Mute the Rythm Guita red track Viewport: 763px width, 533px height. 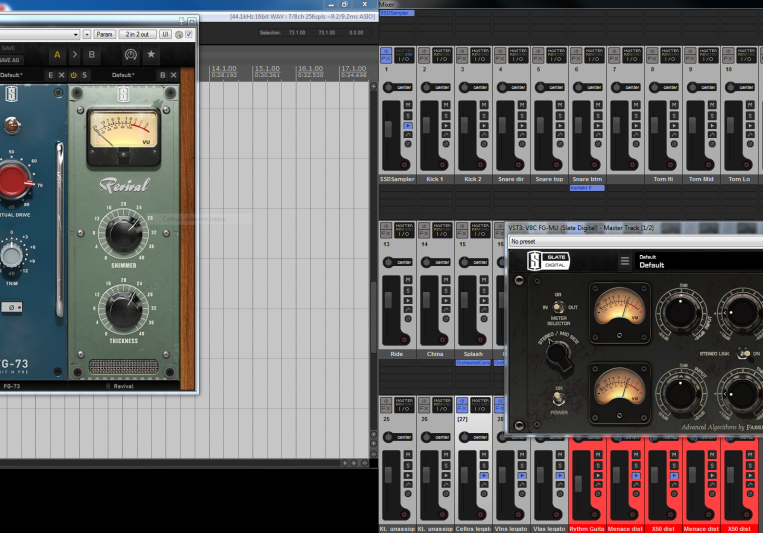click(x=598, y=455)
